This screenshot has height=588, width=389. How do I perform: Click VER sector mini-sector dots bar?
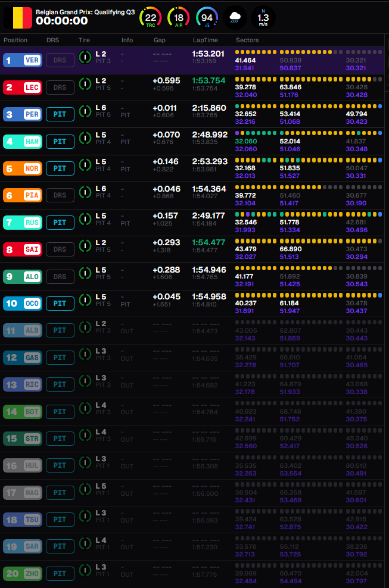click(309, 52)
